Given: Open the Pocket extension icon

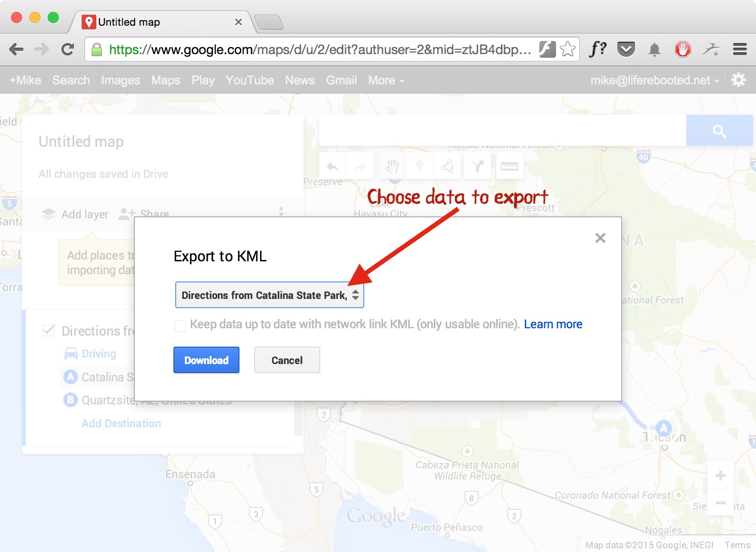Looking at the screenshot, I should tap(626, 49).
